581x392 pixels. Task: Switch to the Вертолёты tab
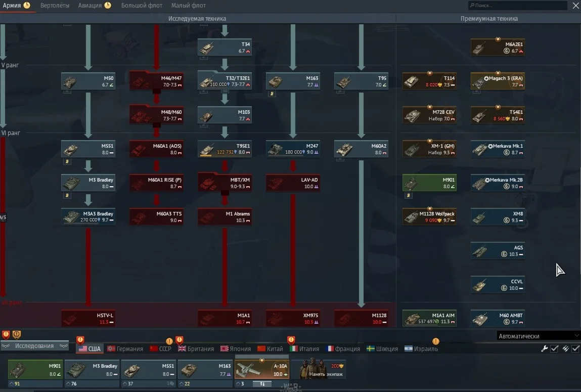point(55,6)
